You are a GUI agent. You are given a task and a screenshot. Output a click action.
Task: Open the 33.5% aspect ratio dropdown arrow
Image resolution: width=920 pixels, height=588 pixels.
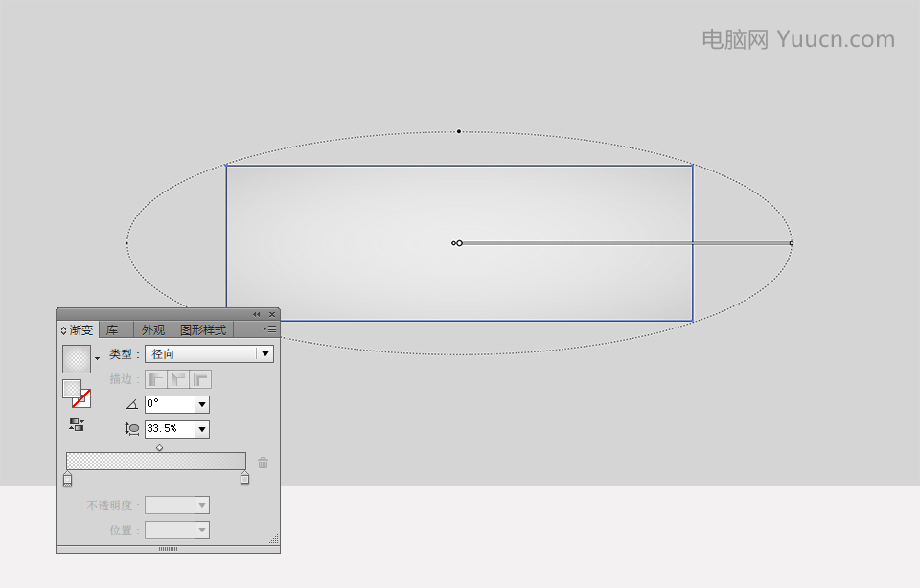coord(202,429)
